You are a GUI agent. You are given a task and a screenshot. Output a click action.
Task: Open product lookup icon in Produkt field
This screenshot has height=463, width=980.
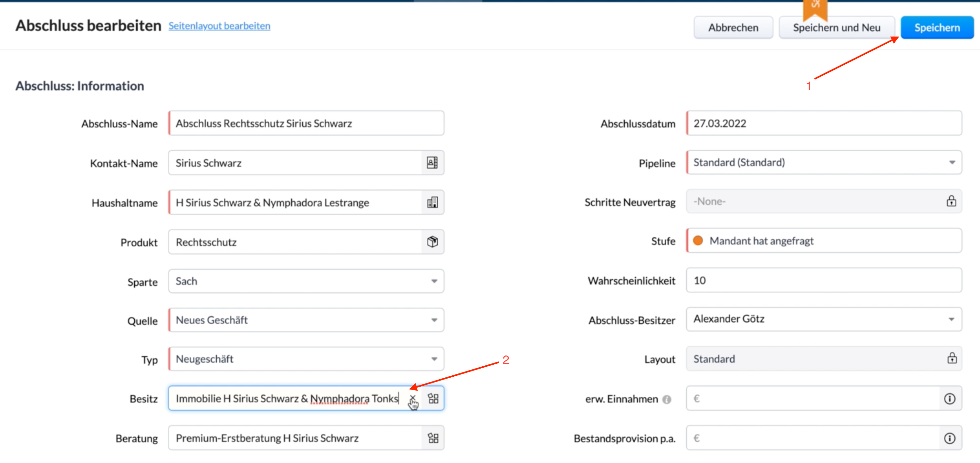[432, 242]
